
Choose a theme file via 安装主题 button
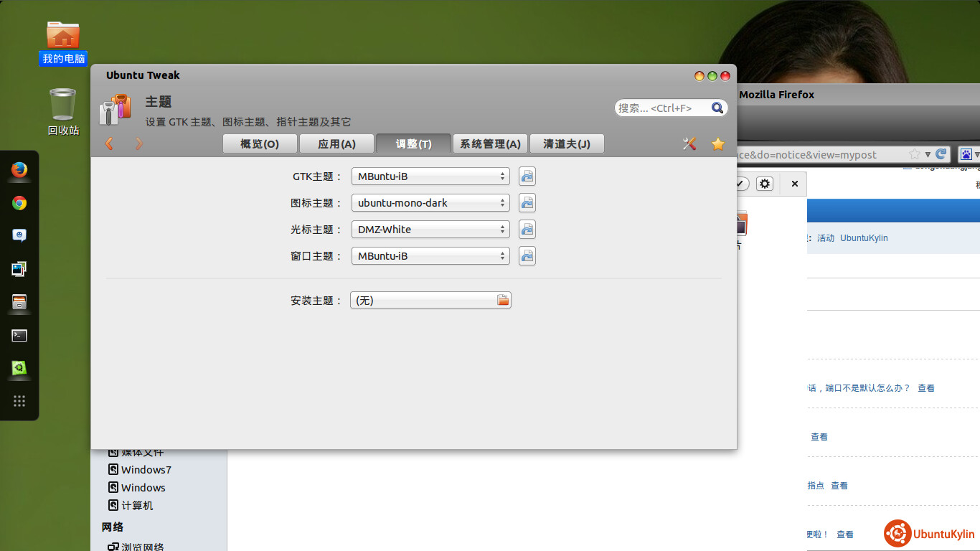coord(430,301)
